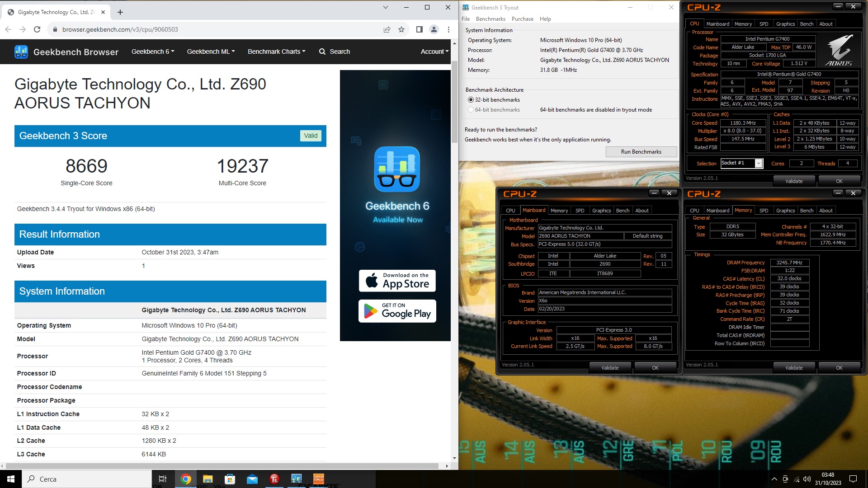This screenshot has width=868, height=488.
Task: Click the Chrome icon on the taskbar
Action: (185, 479)
